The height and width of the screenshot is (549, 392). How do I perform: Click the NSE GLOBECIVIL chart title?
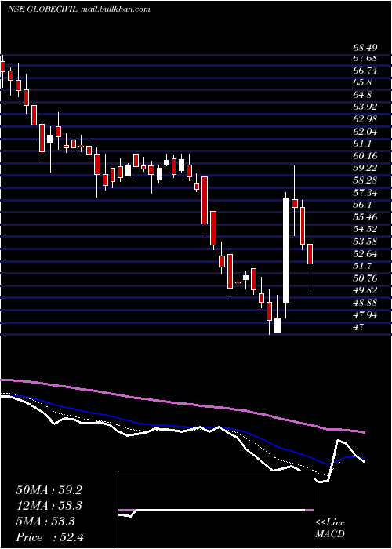pos(78,9)
